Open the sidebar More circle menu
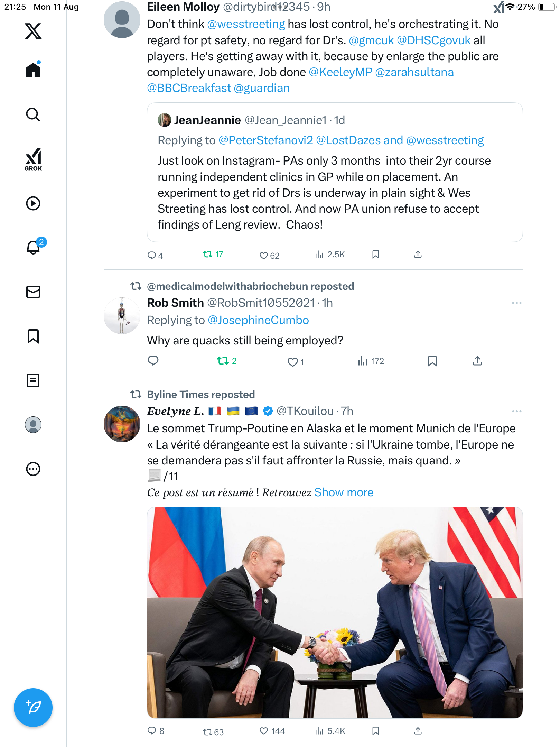The width and height of the screenshot is (560, 747). coord(33,469)
